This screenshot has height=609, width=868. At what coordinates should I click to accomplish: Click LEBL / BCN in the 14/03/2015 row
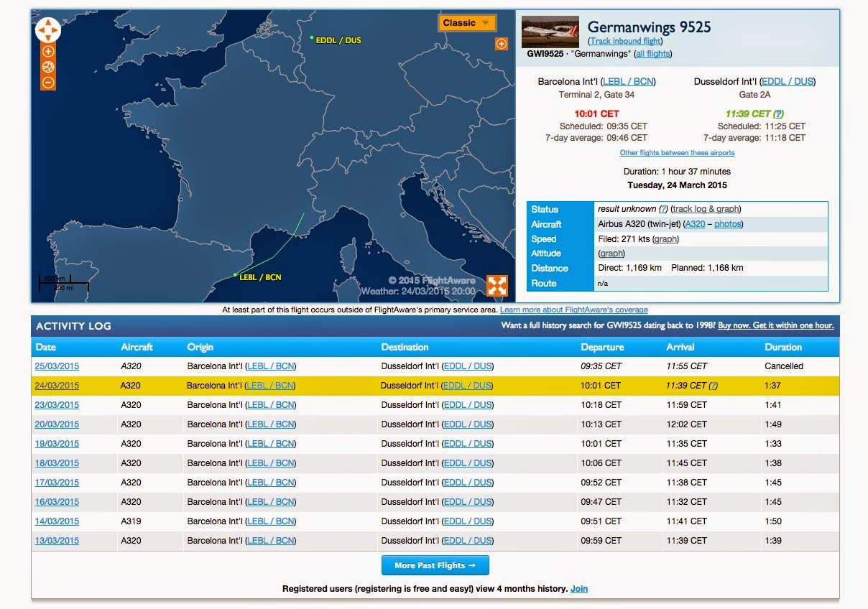271,521
